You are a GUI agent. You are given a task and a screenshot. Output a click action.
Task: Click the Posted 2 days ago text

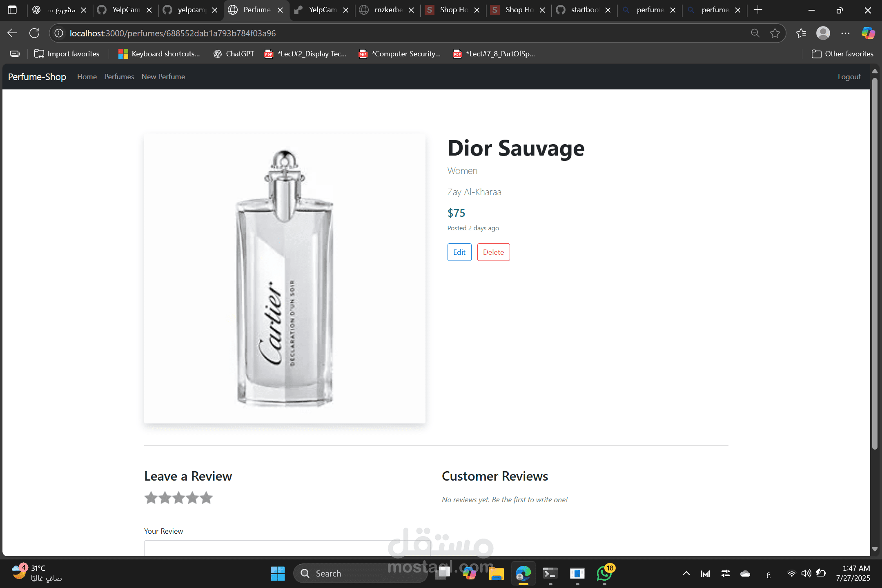tap(473, 228)
